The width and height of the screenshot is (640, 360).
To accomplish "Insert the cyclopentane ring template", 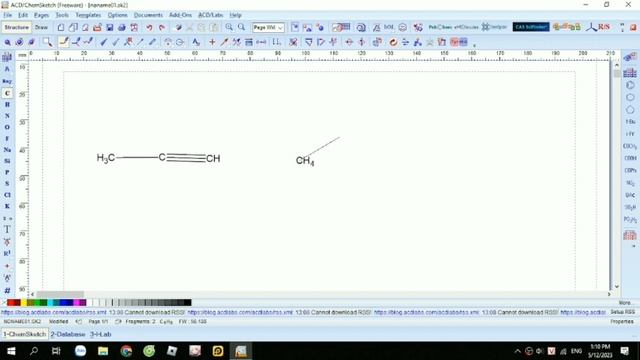I will pos(630,109).
